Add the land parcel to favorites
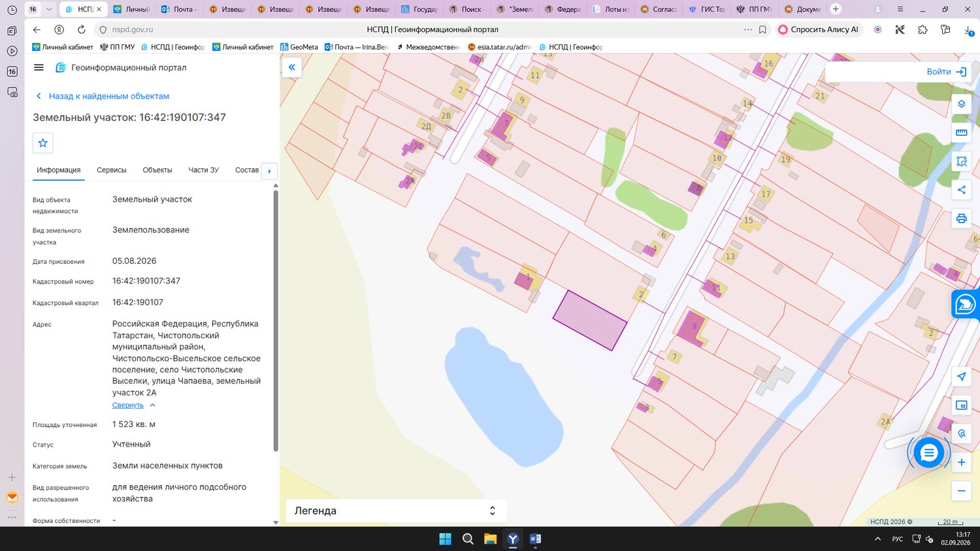980x551 pixels. pos(43,143)
